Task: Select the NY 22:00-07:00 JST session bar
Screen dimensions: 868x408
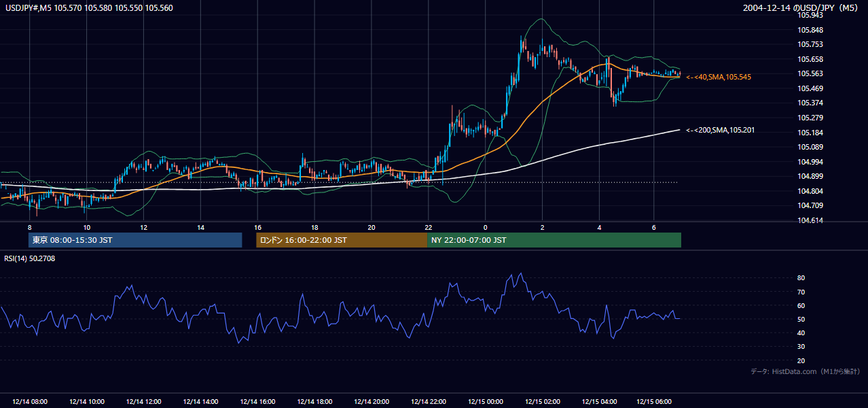Action: (x=554, y=240)
